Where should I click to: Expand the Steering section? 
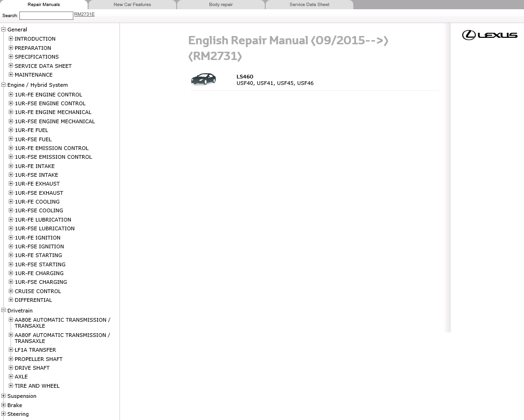click(4, 414)
